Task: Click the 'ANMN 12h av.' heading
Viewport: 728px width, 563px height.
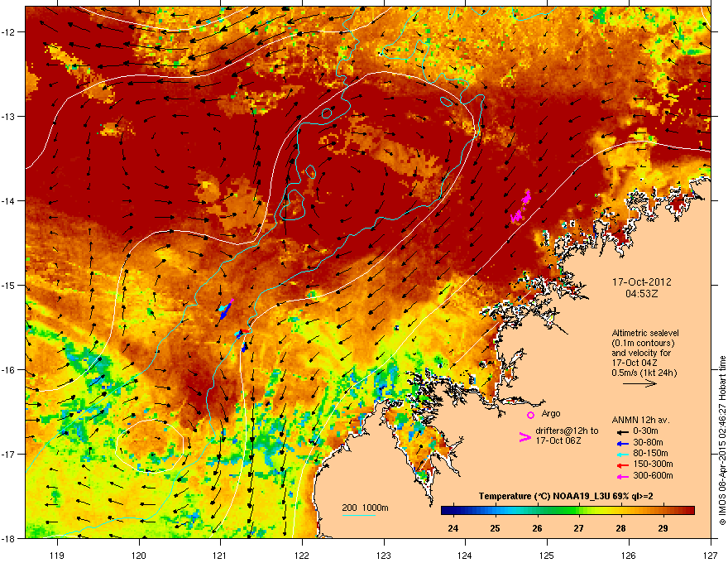Action: [640, 420]
